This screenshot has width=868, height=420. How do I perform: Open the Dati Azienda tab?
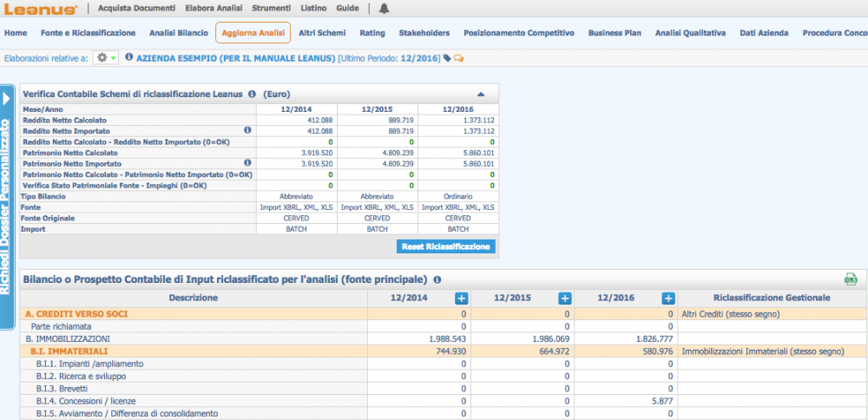(764, 33)
